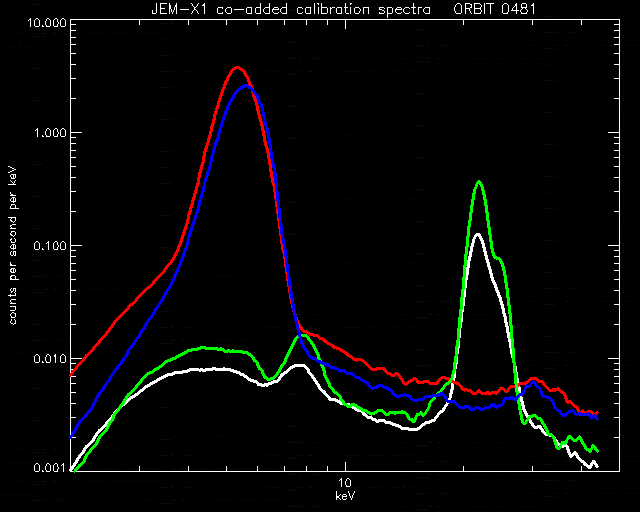Click the white curve's small bump before 10 keV
This screenshot has height=512, width=640.
pos(300,366)
